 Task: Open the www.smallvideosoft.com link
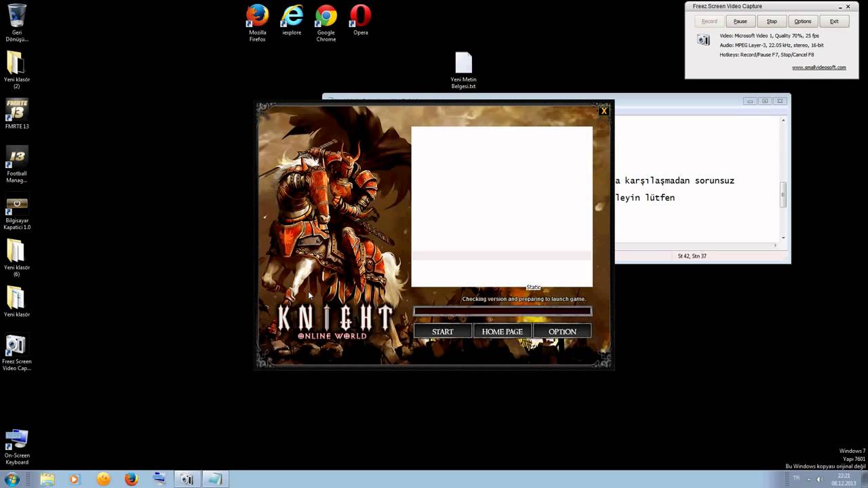pos(818,67)
